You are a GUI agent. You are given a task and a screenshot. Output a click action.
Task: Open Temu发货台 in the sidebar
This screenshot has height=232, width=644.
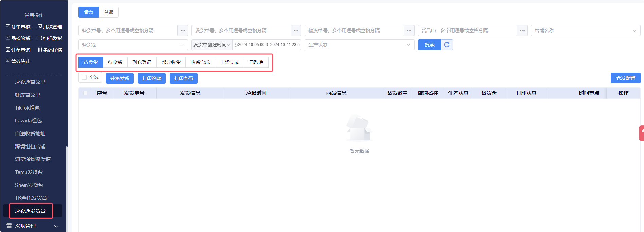29,172
